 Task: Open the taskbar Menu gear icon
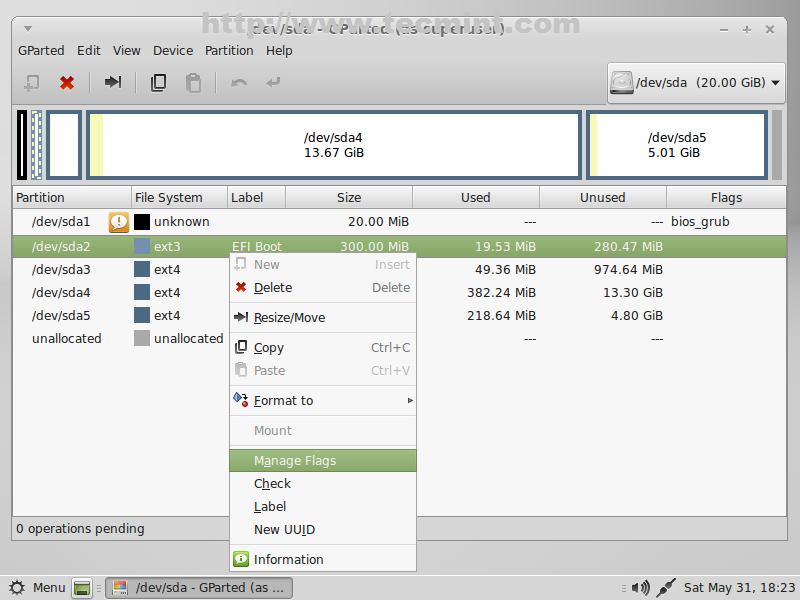pos(17,588)
